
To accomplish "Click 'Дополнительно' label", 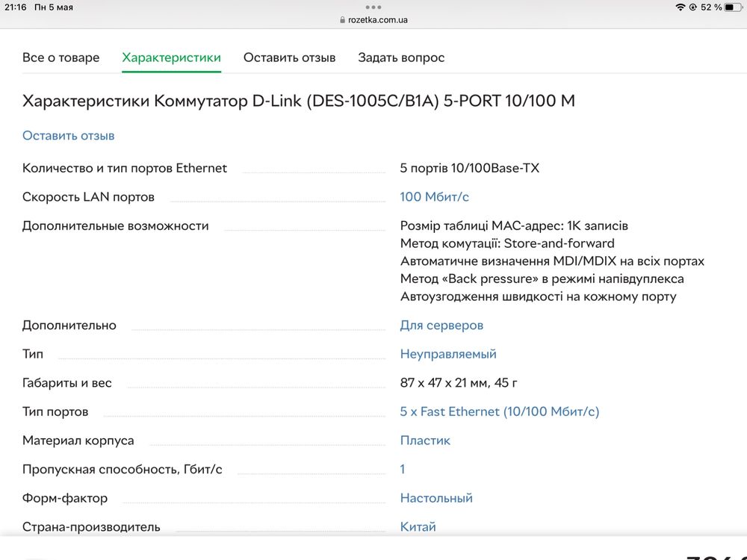I will point(69,326).
